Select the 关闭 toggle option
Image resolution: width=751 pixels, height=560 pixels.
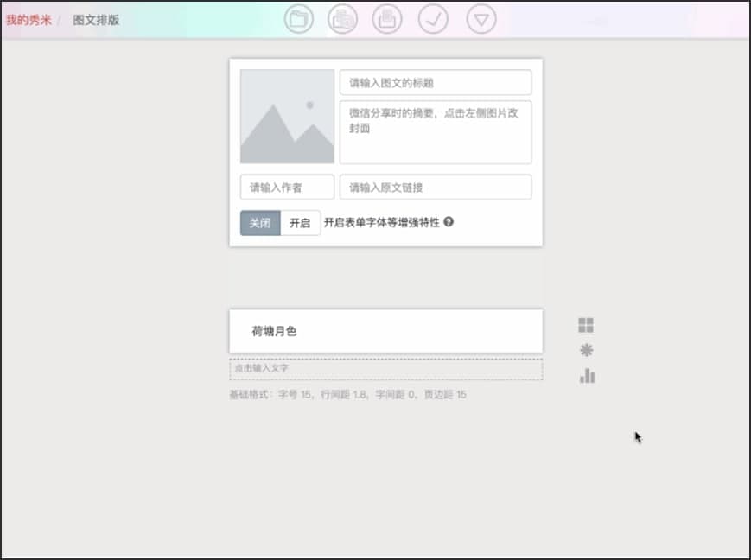(x=259, y=222)
